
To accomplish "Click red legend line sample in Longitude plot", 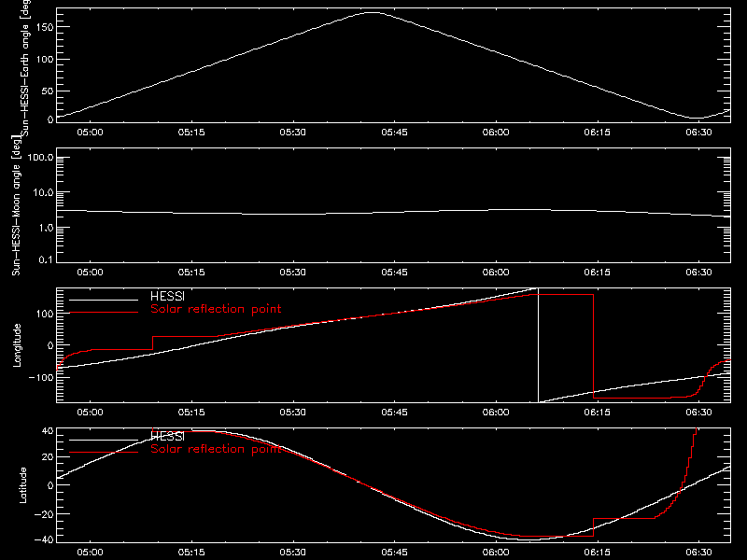I will coord(104,313).
